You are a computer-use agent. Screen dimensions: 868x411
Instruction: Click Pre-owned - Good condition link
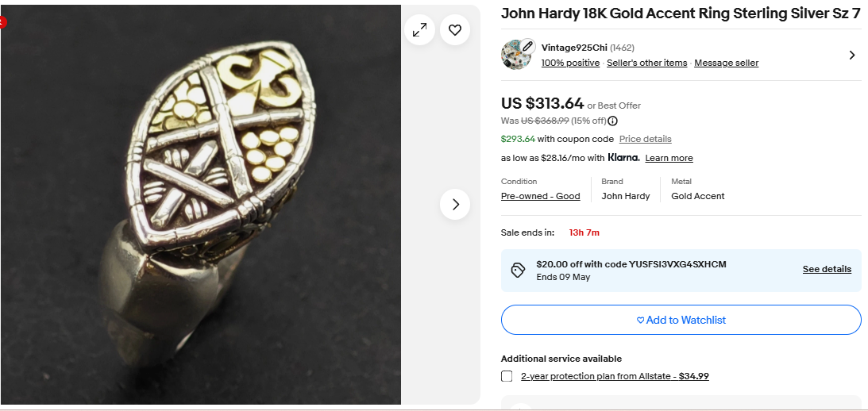(540, 196)
